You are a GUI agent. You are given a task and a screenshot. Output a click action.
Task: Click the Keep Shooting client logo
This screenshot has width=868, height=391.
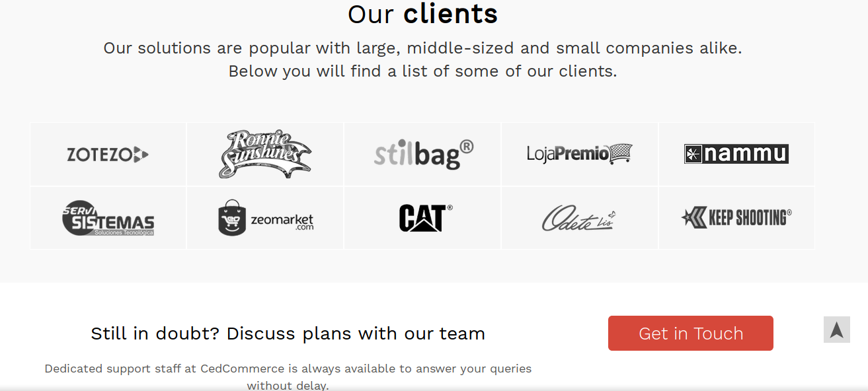click(x=736, y=217)
